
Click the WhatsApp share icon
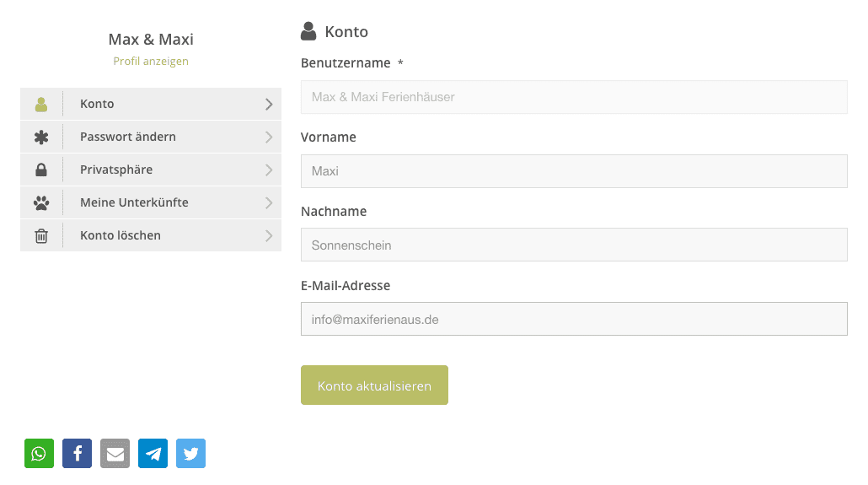point(40,454)
